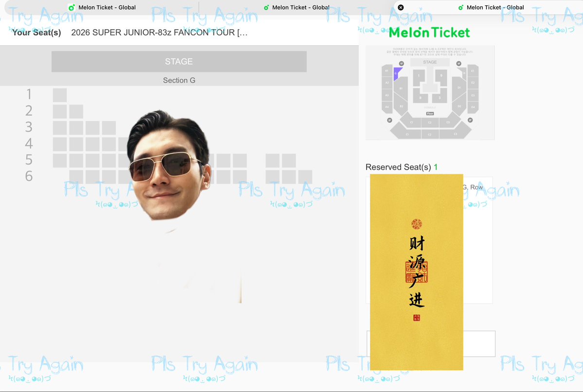The width and height of the screenshot is (583, 392).
Task: Click the 2F marker below section E4
Action: point(470,120)
